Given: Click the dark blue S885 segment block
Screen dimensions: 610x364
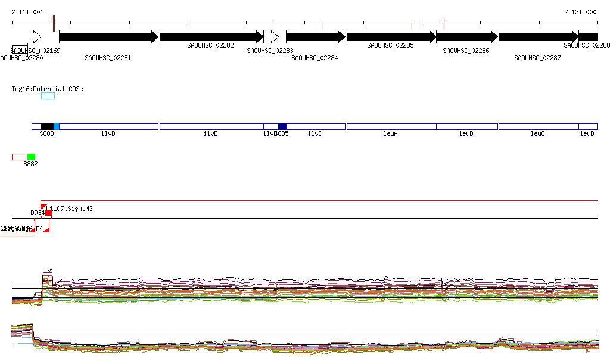Looking at the screenshot, I should tap(282, 126).
